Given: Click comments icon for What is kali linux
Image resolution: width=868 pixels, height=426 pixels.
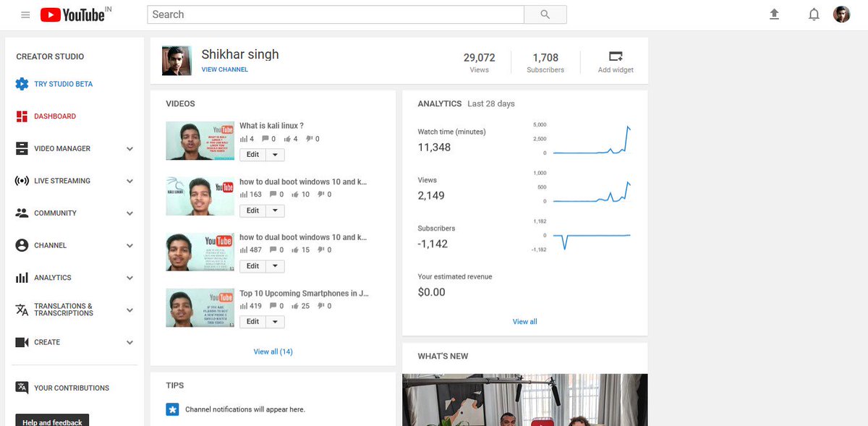Looking at the screenshot, I should pyautogui.click(x=265, y=139).
